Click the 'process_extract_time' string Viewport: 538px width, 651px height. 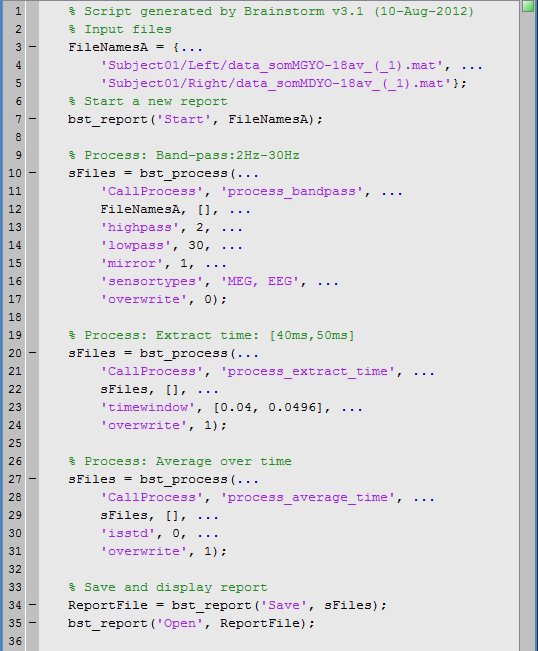pyautogui.click(x=308, y=372)
